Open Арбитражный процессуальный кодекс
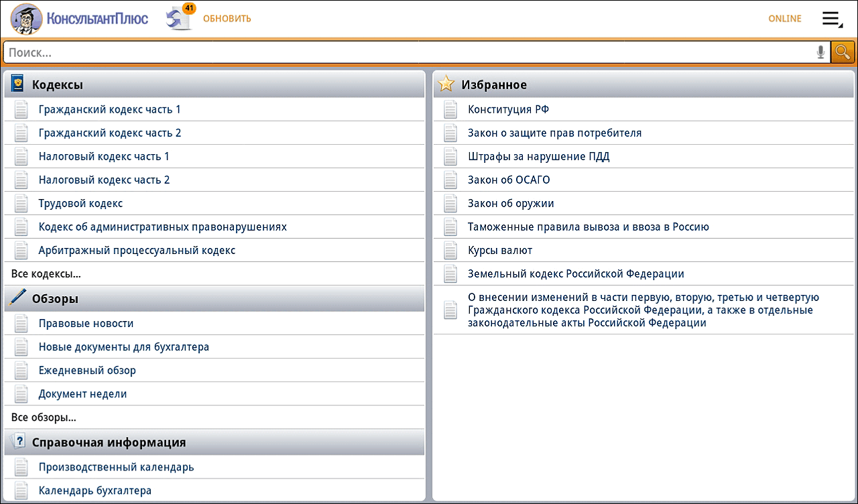 pos(214,250)
